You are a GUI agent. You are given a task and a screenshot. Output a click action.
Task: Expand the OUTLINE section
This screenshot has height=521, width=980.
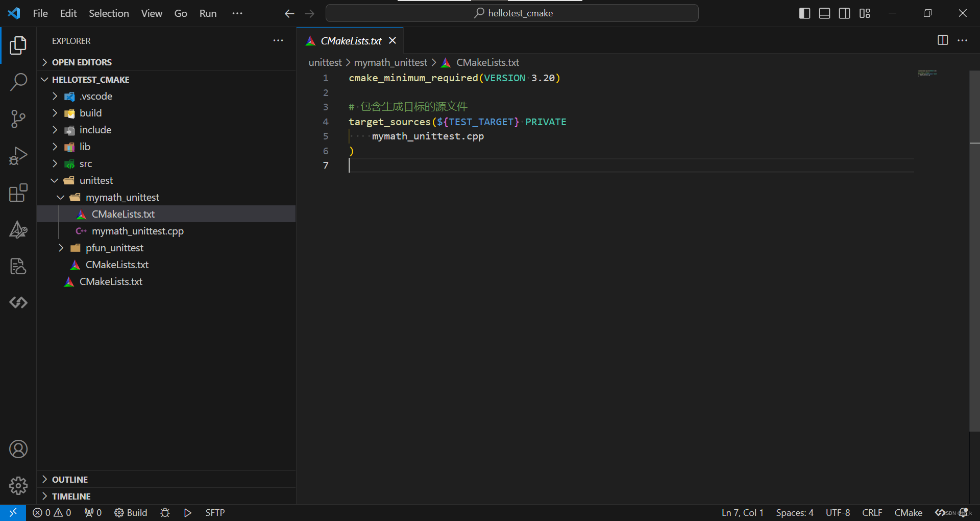[166, 480]
